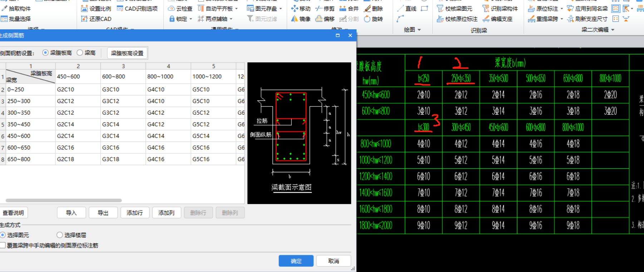The height and width of the screenshot is (272, 644).
Task: Select the 批量选择 batch select tool
Action: click(16, 19)
